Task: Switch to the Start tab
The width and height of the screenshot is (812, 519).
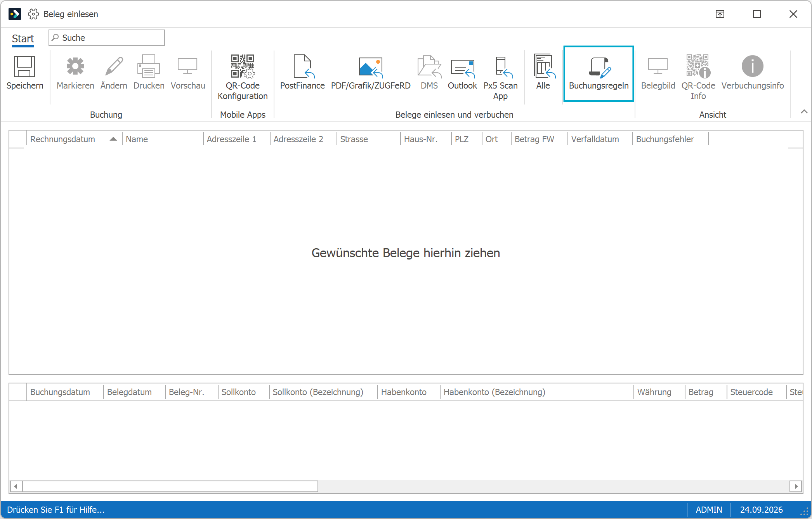Action: [23, 38]
